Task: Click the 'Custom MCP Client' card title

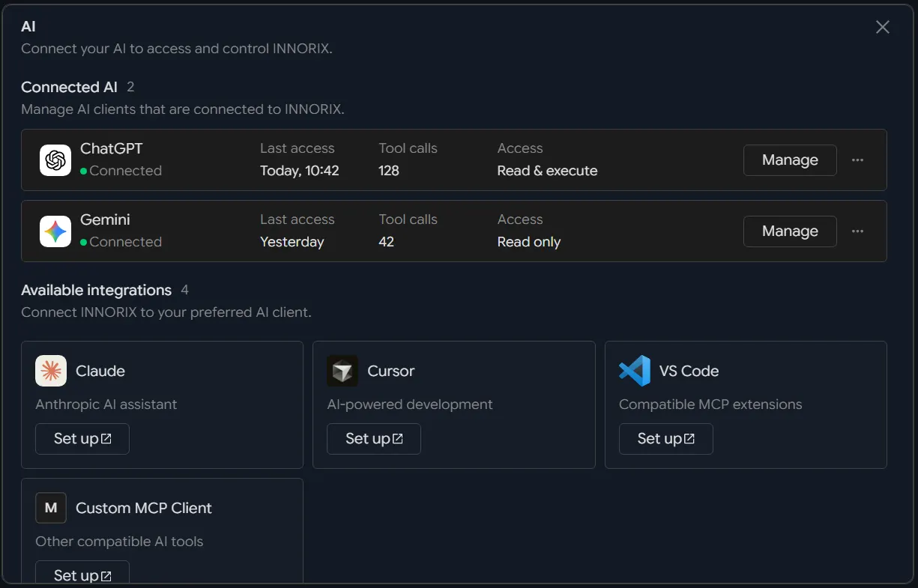Action: pos(144,508)
